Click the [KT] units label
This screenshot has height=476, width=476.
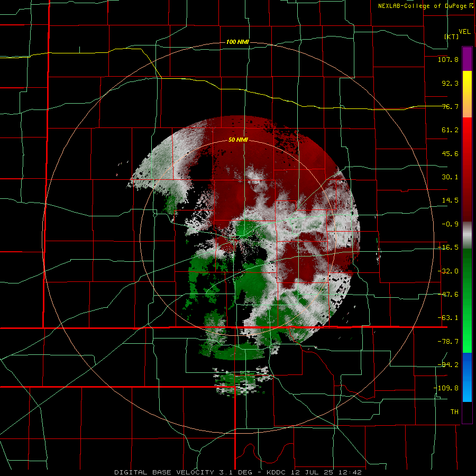pos(452,36)
